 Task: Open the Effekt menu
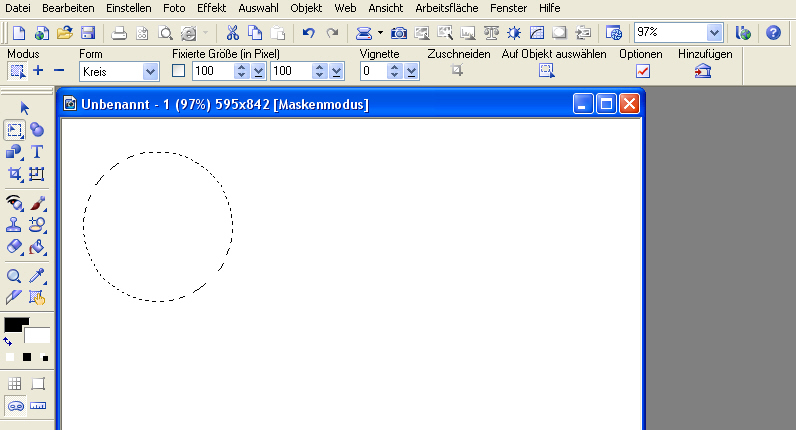pos(211,8)
